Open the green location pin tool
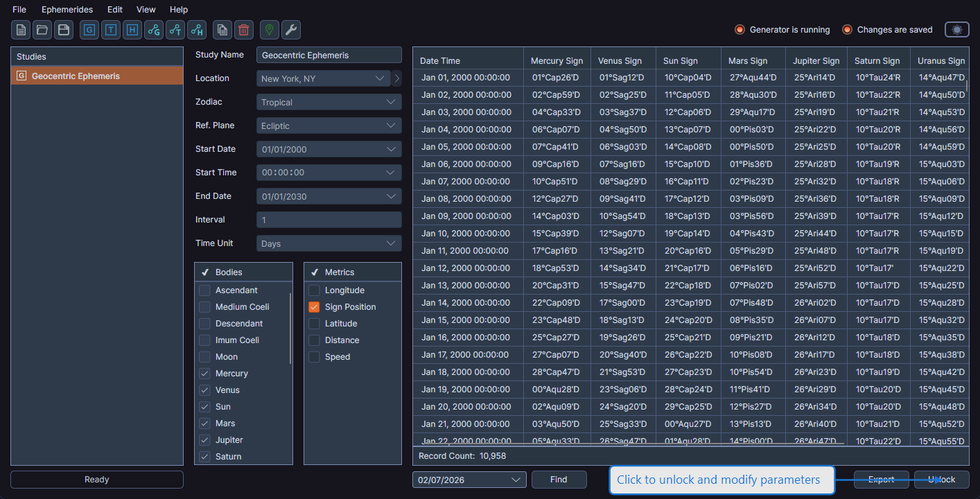 (x=269, y=30)
